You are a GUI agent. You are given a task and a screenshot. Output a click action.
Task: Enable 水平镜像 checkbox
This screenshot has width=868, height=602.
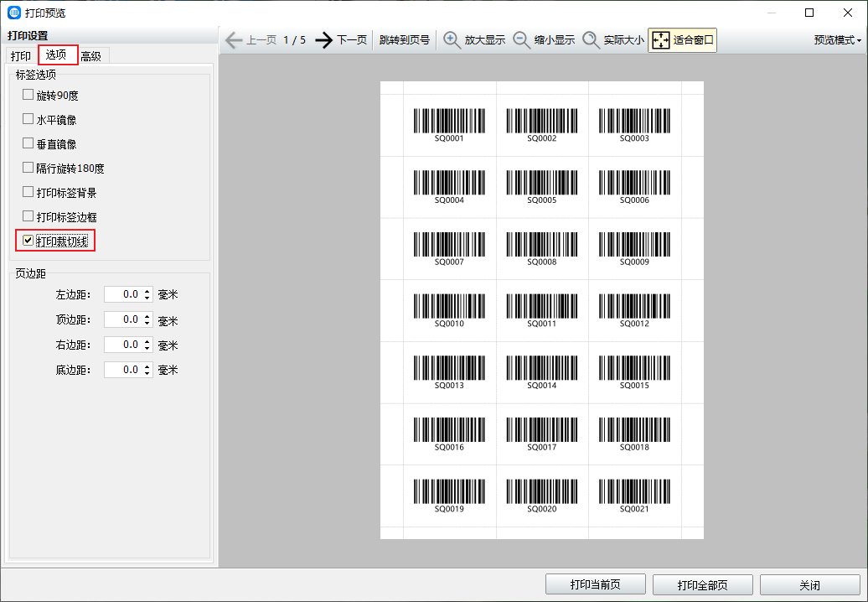coord(28,119)
